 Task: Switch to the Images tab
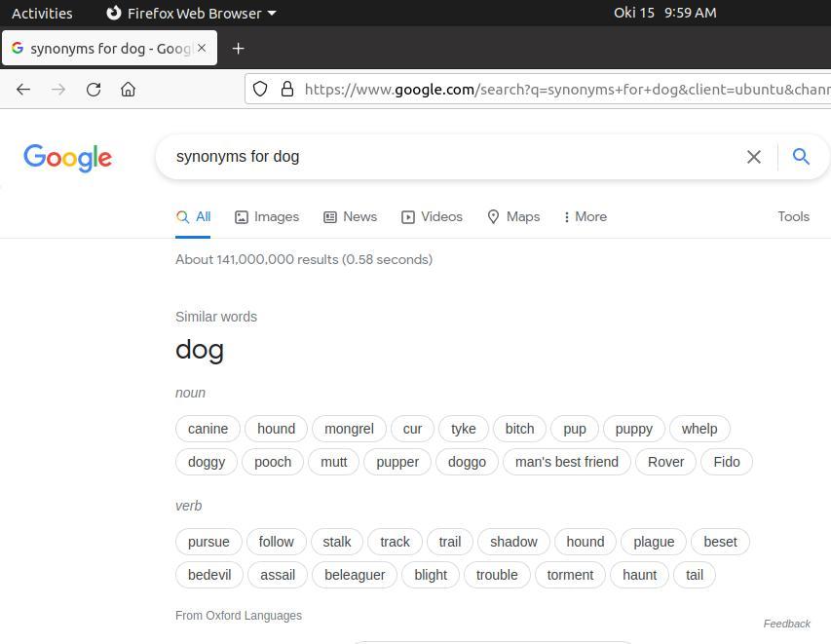tap(267, 217)
